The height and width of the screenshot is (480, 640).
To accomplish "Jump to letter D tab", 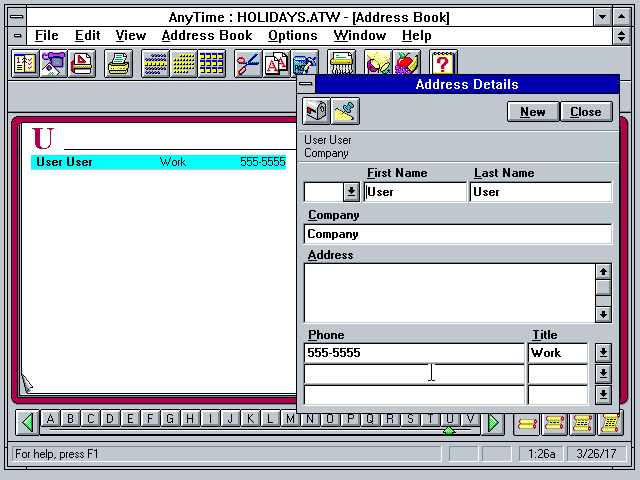I will [x=110, y=419].
